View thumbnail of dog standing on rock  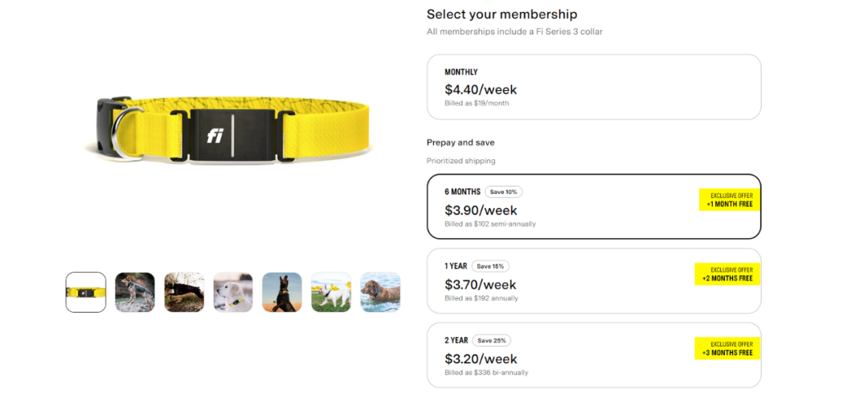[135, 292]
